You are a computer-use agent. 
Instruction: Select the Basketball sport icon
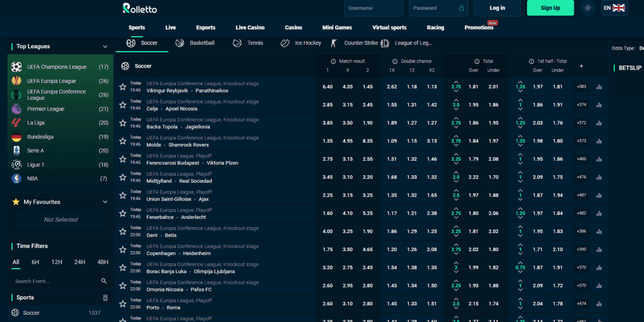[x=179, y=43]
